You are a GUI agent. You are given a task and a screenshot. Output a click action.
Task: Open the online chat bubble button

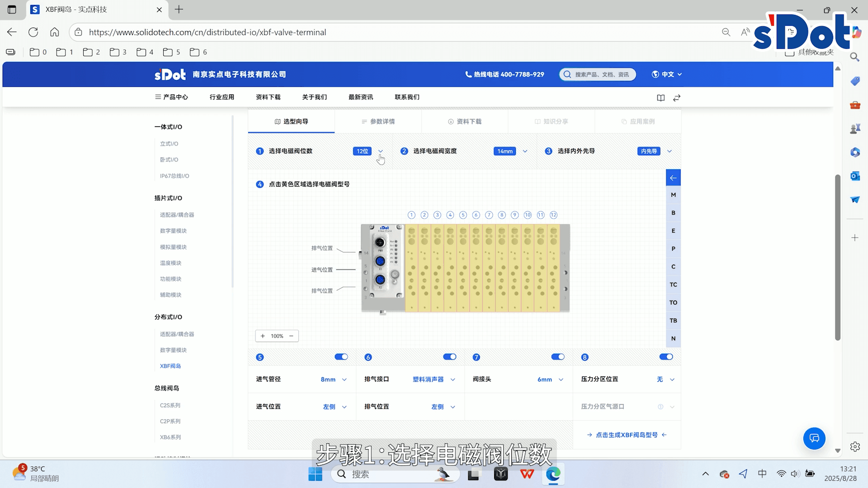(814, 438)
